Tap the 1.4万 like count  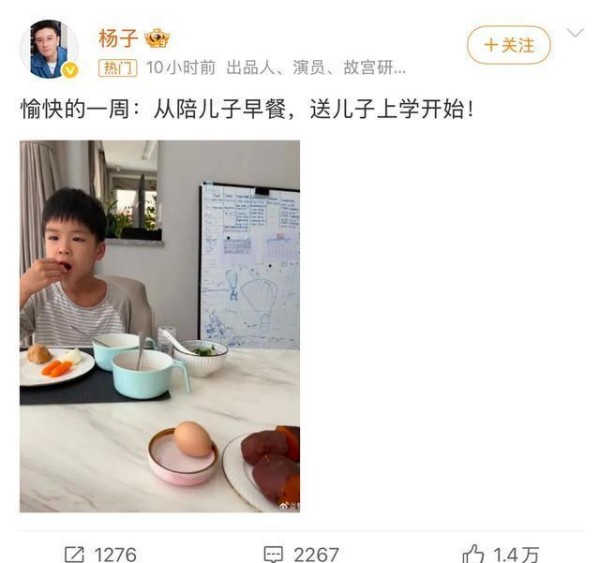point(516,554)
